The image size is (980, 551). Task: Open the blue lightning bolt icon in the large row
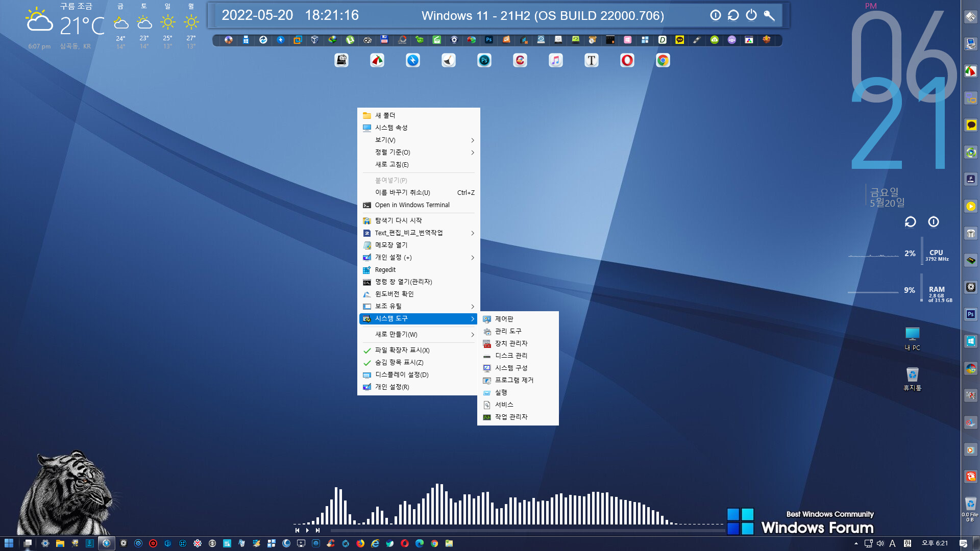[413, 61]
